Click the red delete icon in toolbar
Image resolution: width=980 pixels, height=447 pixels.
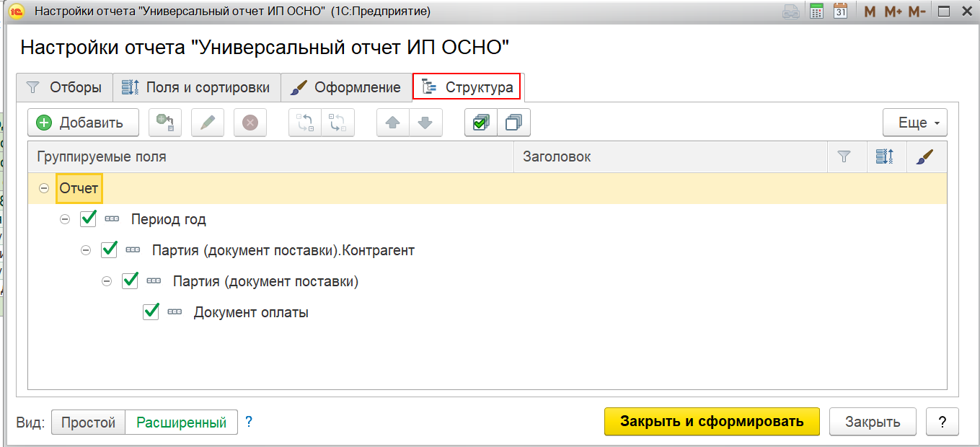pyautogui.click(x=250, y=123)
